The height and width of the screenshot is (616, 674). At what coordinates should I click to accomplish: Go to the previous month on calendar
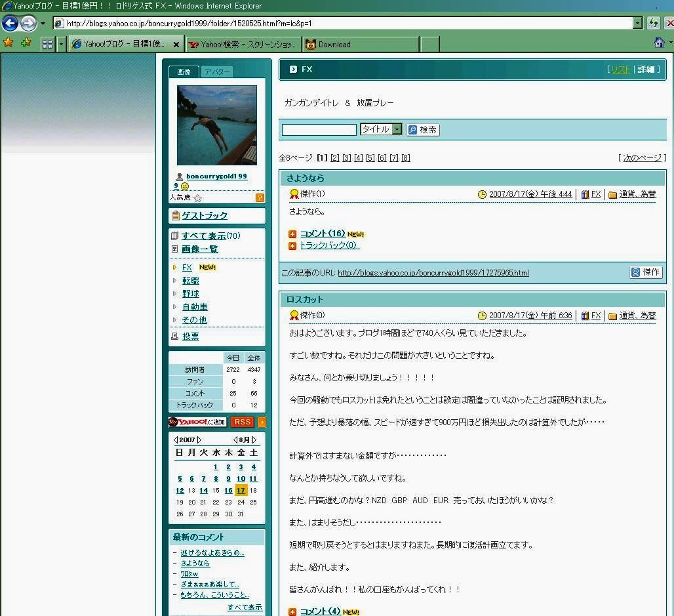pos(235,440)
